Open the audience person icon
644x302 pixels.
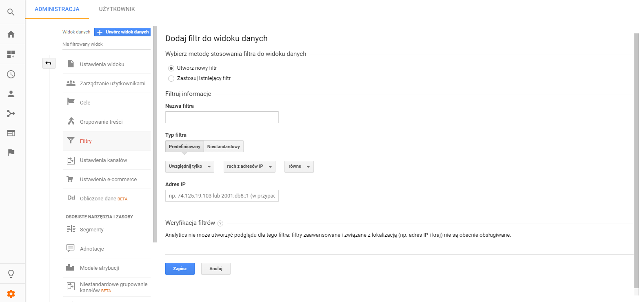[x=11, y=94]
